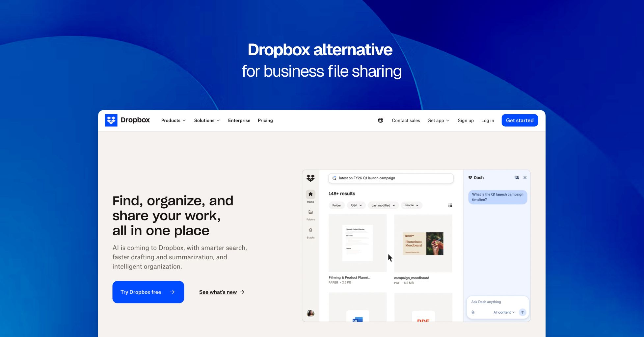Click Sign up link
This screenshot has height=337, width=644.
coord(466,120)
